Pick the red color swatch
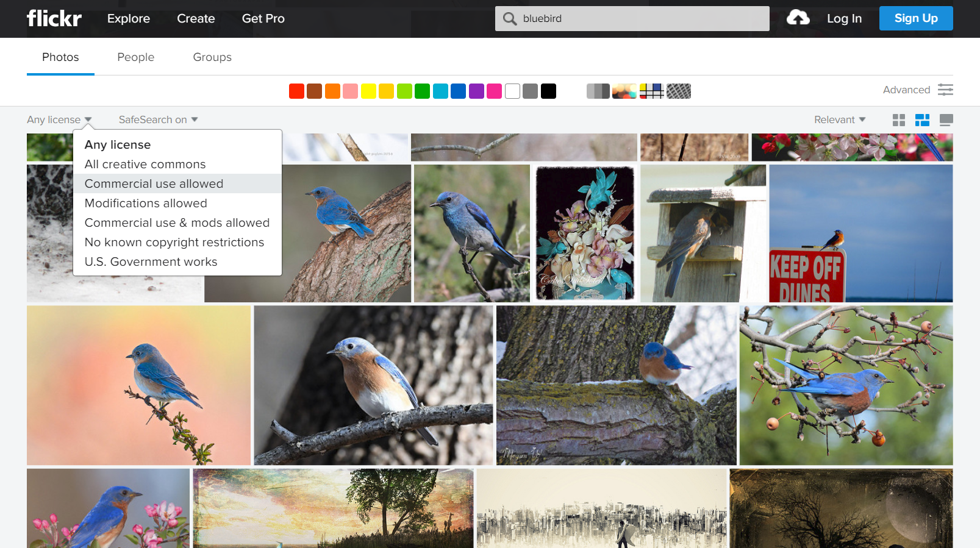The width and height of the screenshot is (980, 548). pos(296,91)
